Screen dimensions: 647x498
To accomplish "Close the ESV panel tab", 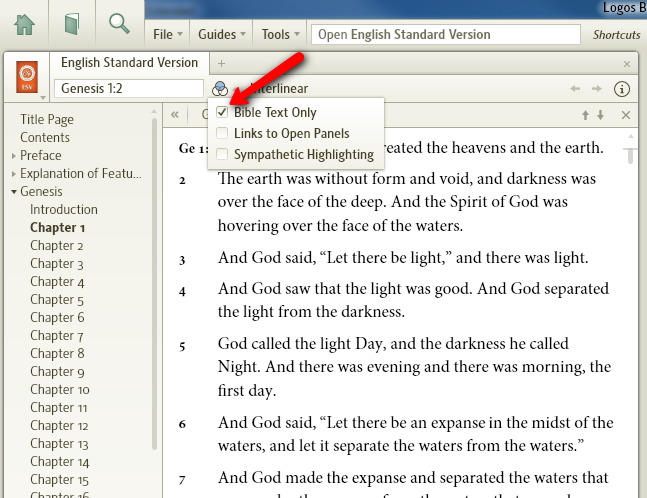I will click(627, 64).
